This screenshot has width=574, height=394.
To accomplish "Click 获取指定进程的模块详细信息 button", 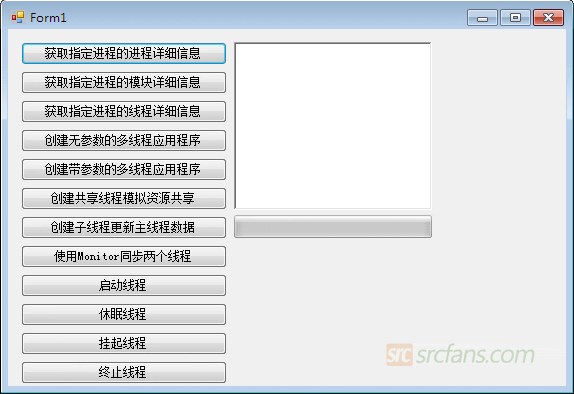I will tap(124, 82).
